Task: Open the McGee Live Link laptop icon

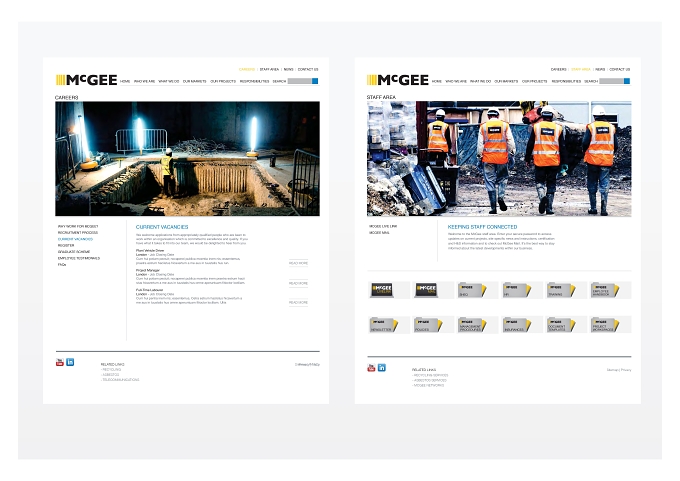Action: coord(382,290)
